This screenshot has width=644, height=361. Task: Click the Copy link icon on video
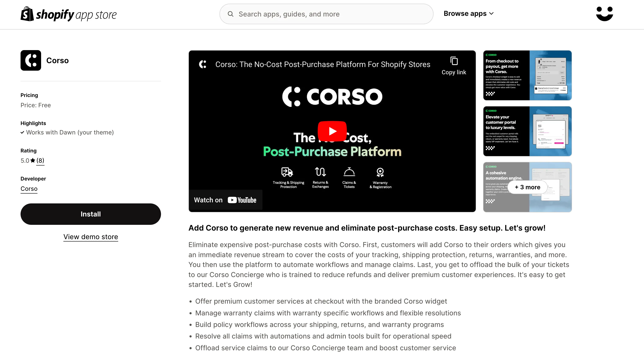click(x=453, y=61)
